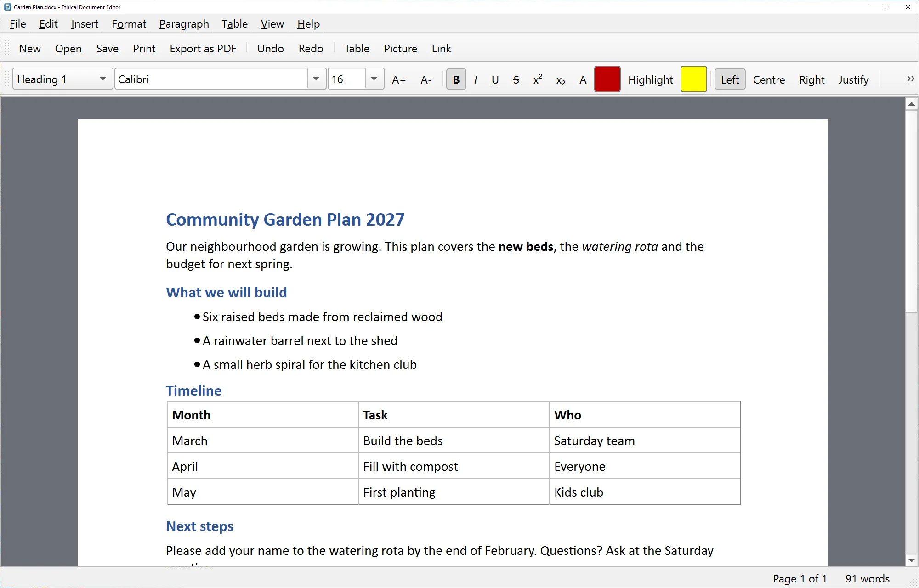The width and height of the screenshot is (919, 588).
Task: Click Export as PDF button
Action: pos(203,49)
